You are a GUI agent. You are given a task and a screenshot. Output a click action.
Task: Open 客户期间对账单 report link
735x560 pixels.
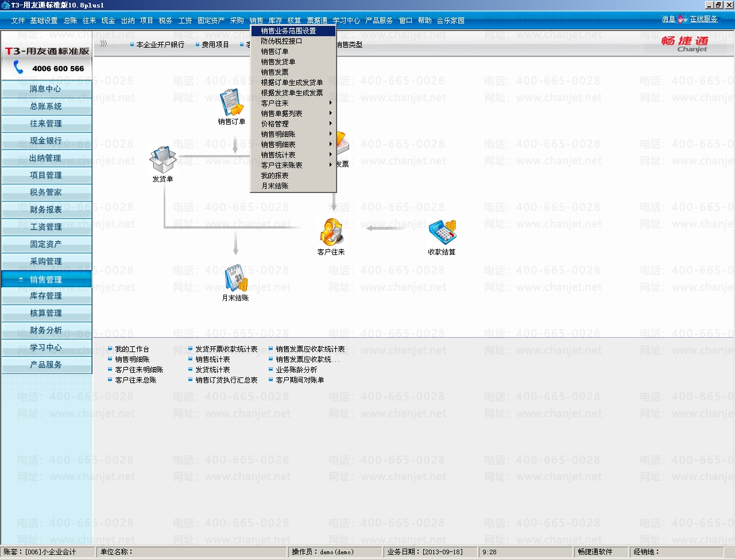click(300, 380)
